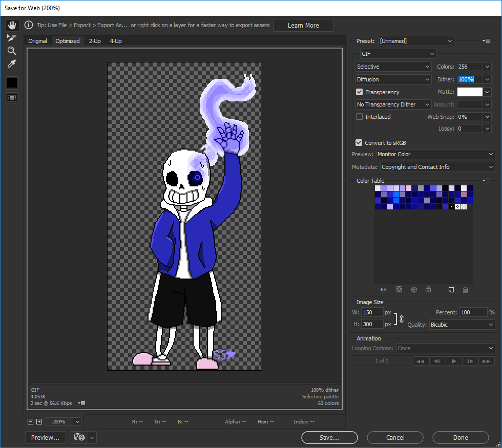
Task: Enable the Interlaced checkbox
Action: click(359, 117)
